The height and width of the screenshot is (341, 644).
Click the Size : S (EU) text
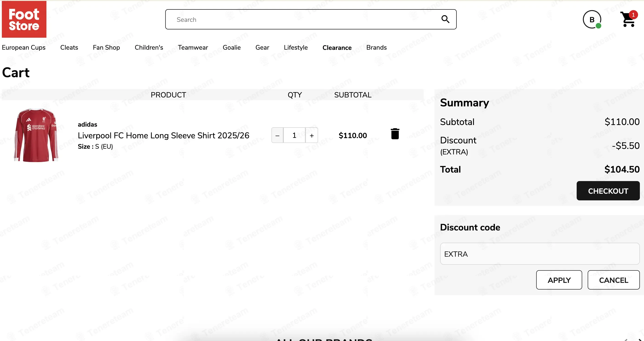(95, 147)
